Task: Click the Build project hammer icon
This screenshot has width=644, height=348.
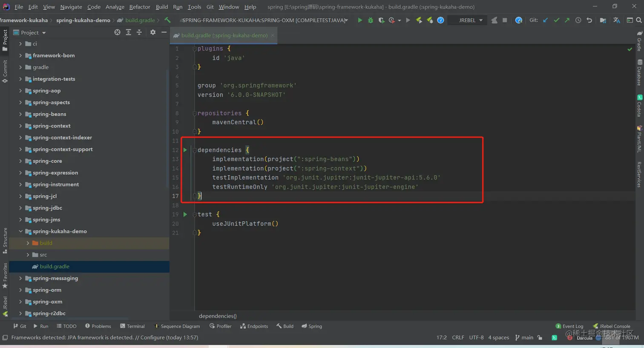Action: tap(167, 20)
